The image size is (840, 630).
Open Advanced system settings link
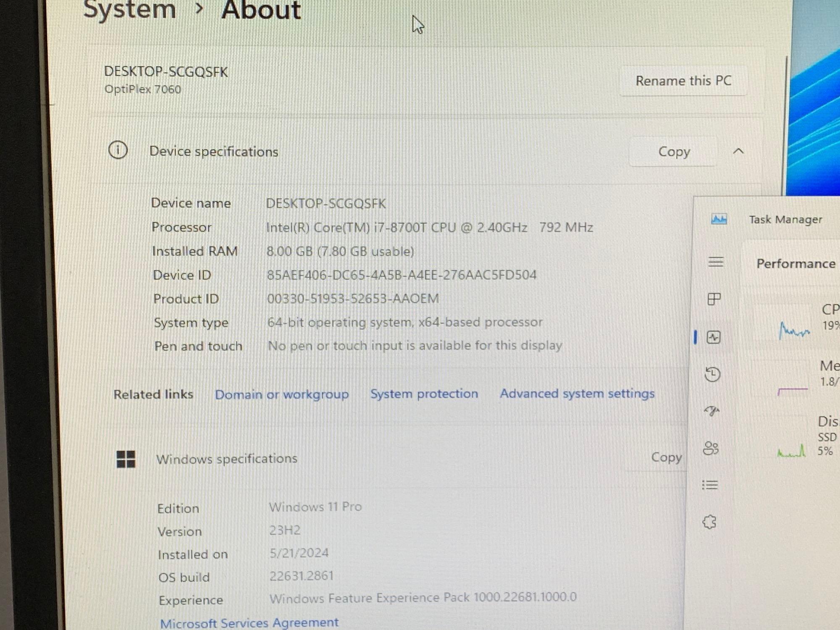pyautogui.click(x=577, y=394)
